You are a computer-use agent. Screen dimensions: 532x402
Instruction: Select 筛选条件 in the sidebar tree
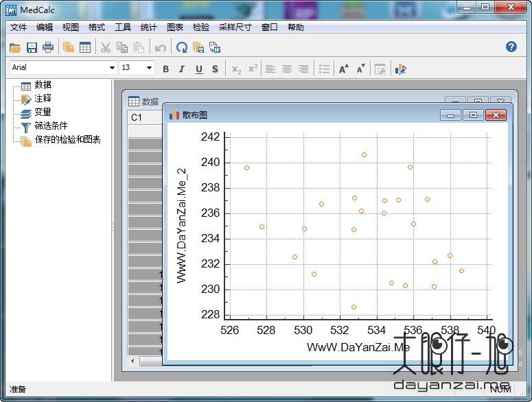click(x=51, y=126)
